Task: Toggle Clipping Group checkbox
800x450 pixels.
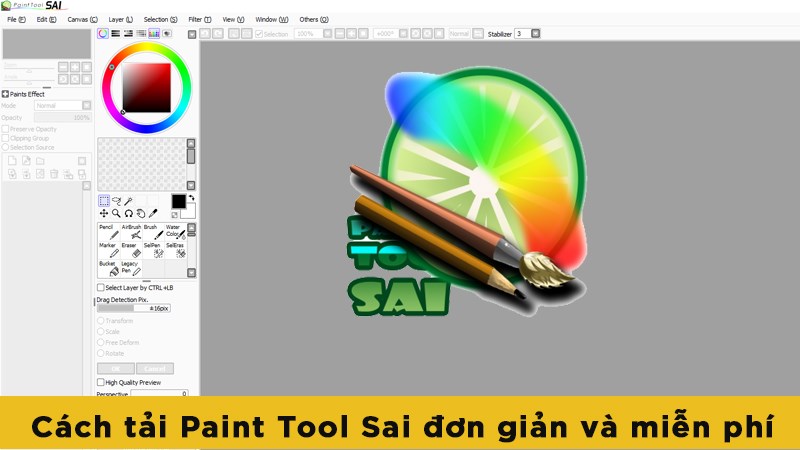Action: pos(5,138)
